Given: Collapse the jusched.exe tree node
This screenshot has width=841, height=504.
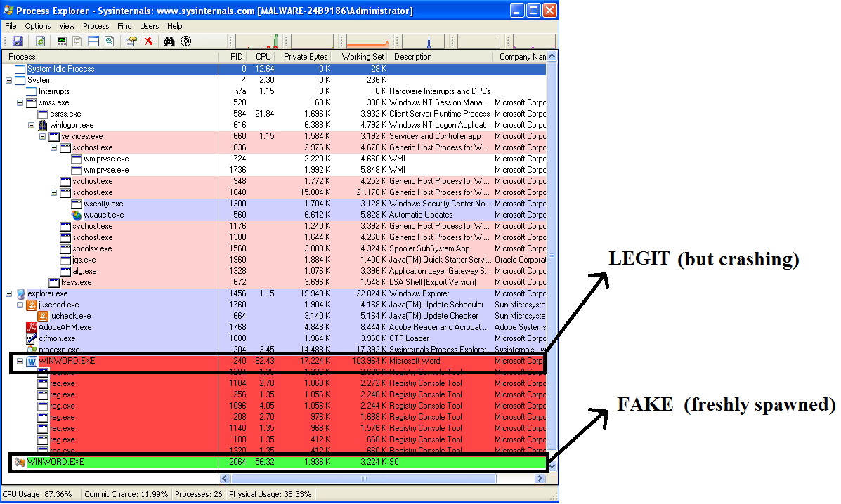Looking at the screenshot, I should 20,305.
